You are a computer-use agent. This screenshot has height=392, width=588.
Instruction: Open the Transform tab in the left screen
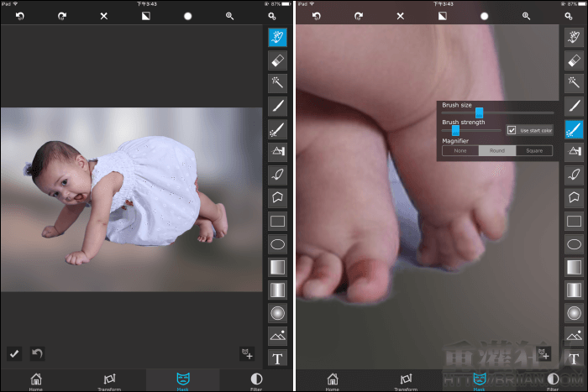click(109, 380)
